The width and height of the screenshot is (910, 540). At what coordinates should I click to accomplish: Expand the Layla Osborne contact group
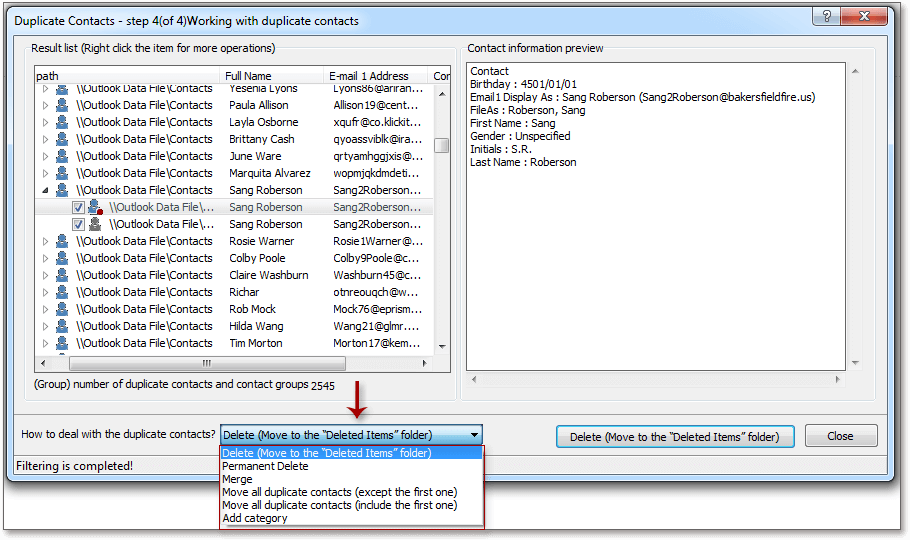[45, 122]
